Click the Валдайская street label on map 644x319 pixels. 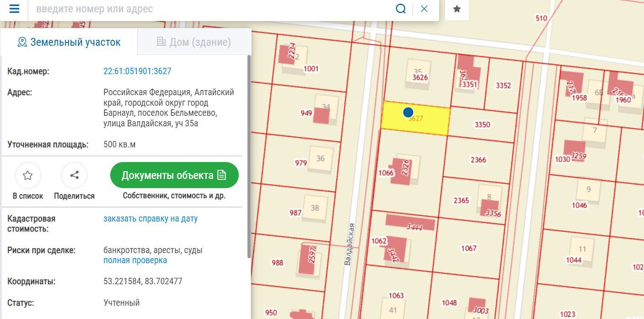coord(349,244)
